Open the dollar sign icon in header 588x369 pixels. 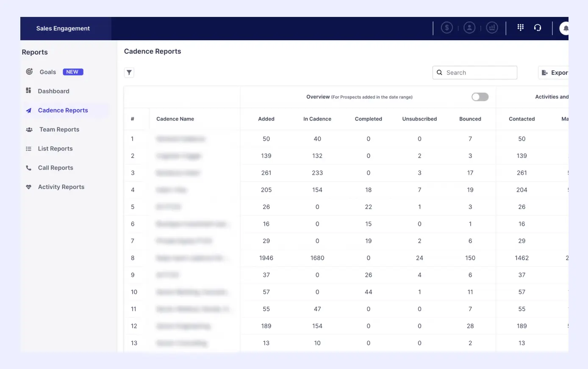(x=447, y=28)
